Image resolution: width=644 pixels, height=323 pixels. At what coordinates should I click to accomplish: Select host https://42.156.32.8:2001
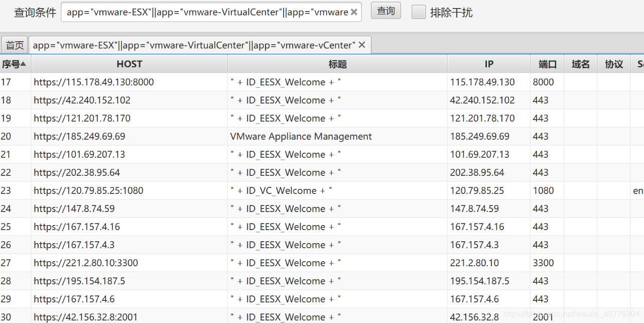(x=86, y=317)
